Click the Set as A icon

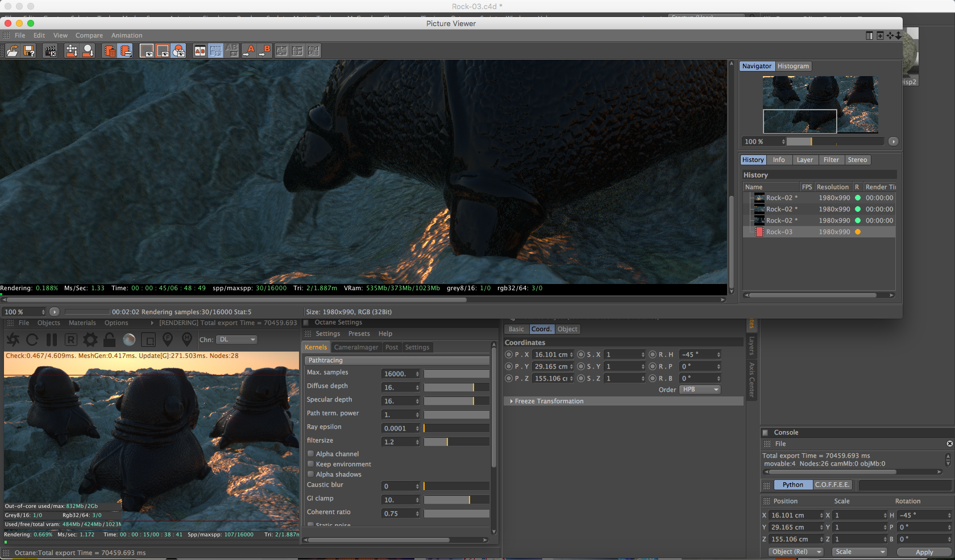[x=249, y=51]
